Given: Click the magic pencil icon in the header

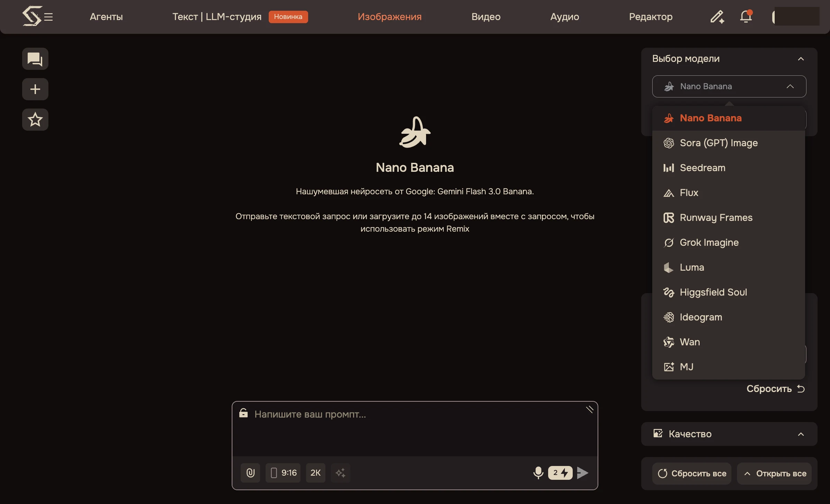Looking at the screenshot, I should click(x=717, y=17).
